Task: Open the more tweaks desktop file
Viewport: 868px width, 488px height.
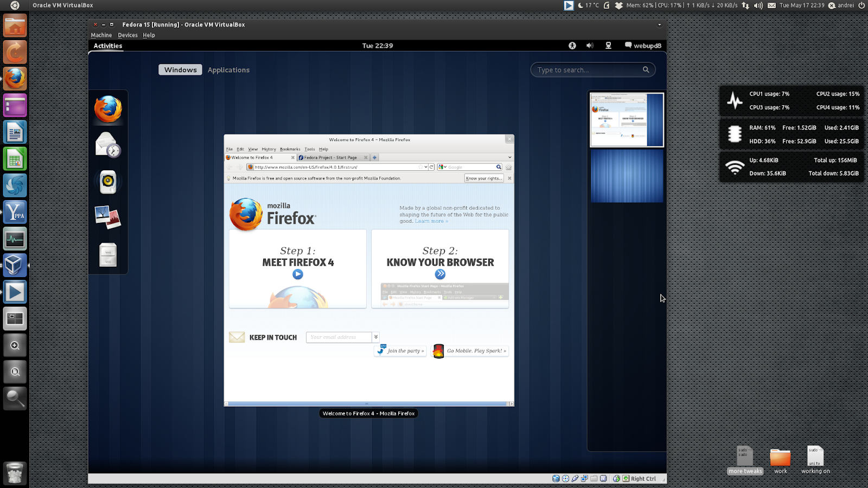Action: [x=745, y=461]
